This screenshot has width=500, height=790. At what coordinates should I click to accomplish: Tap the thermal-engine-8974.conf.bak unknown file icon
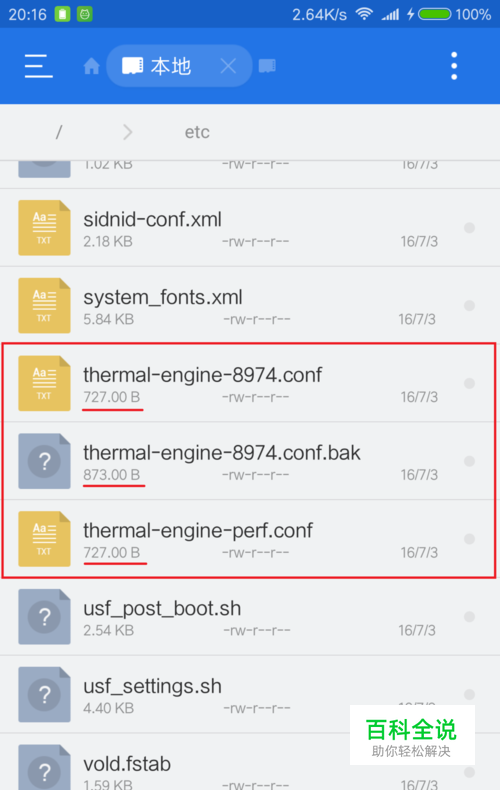[44, 461]
